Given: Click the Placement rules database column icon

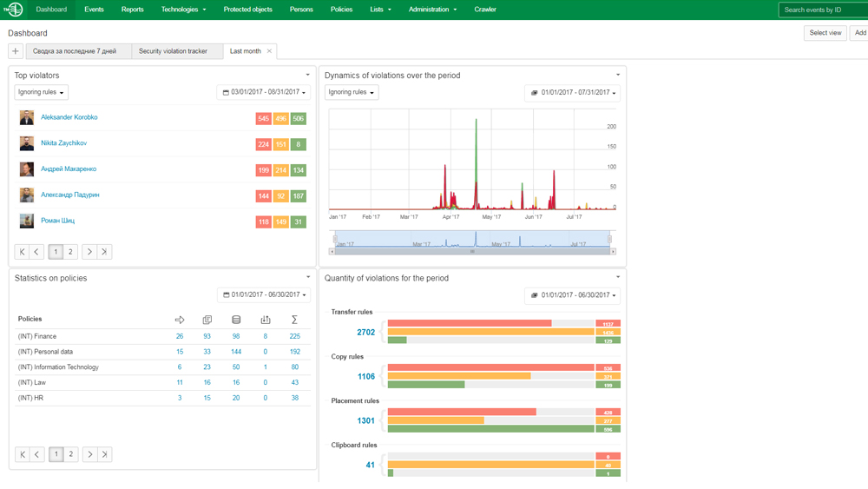Looking at the screenshot, I should (236, 320).
